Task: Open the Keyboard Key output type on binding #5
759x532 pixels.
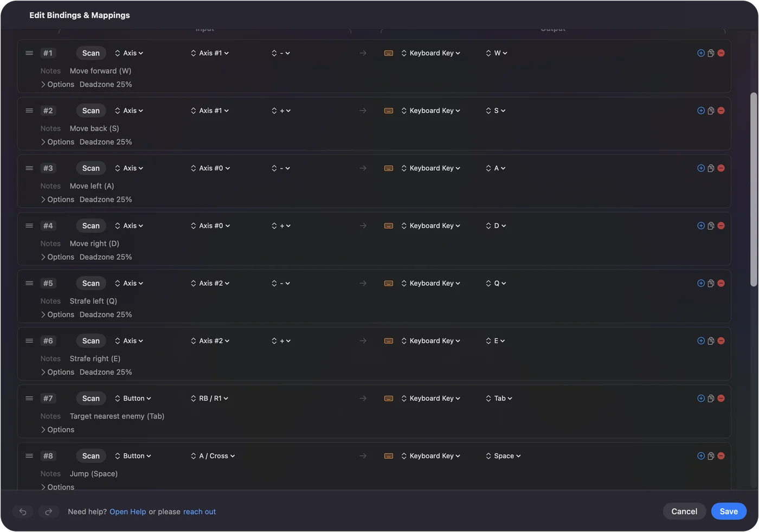Action: pyautogui.click(x=431, y=283)
